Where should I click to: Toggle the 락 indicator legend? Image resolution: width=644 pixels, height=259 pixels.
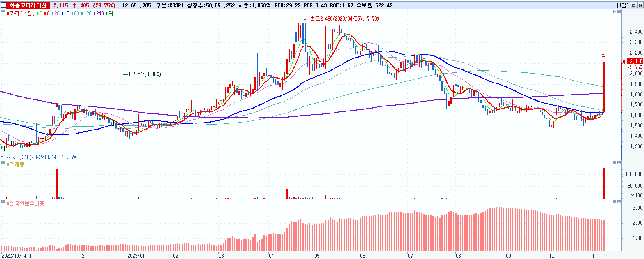tap(110, 13)
